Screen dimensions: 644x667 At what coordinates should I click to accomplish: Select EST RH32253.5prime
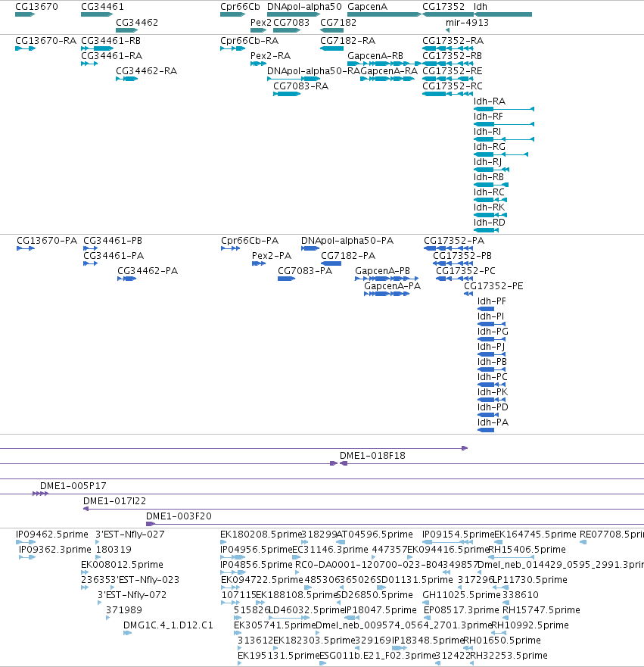pyautogui.click(x=473, y=663)
